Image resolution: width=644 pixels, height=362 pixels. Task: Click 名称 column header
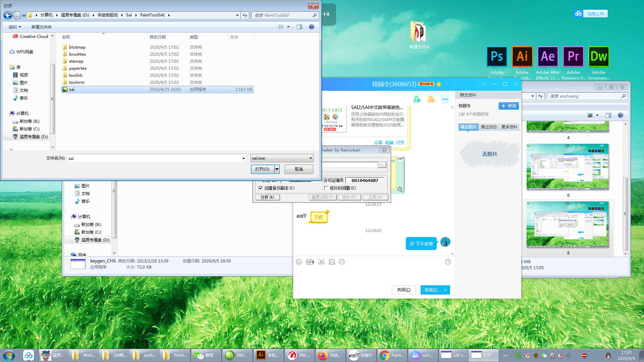(66, 37)
